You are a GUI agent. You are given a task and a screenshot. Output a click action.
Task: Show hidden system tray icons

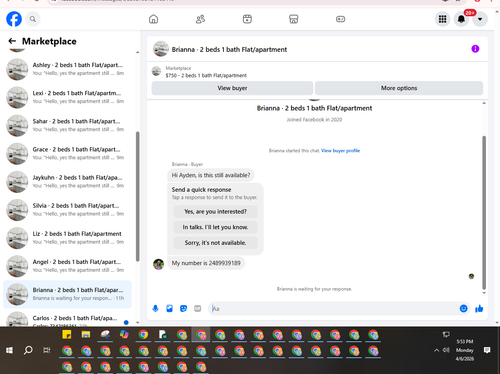coord(436,350)
